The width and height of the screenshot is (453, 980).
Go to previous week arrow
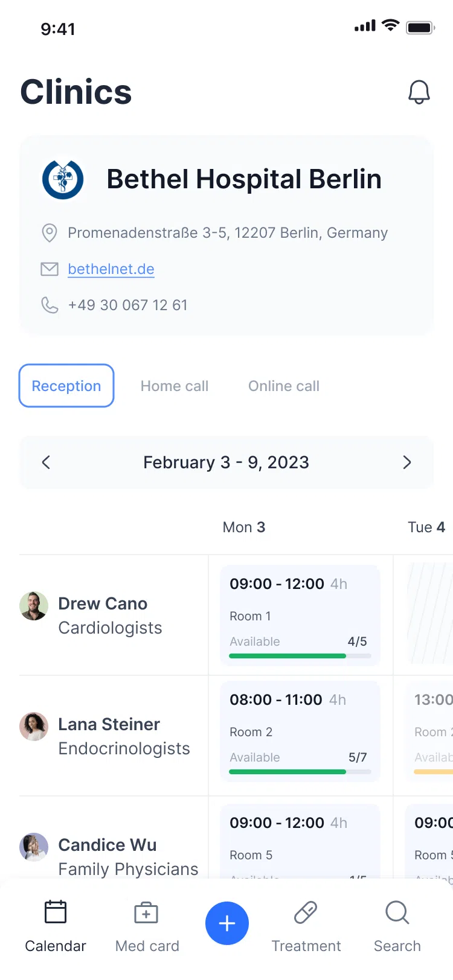point(46,462)
